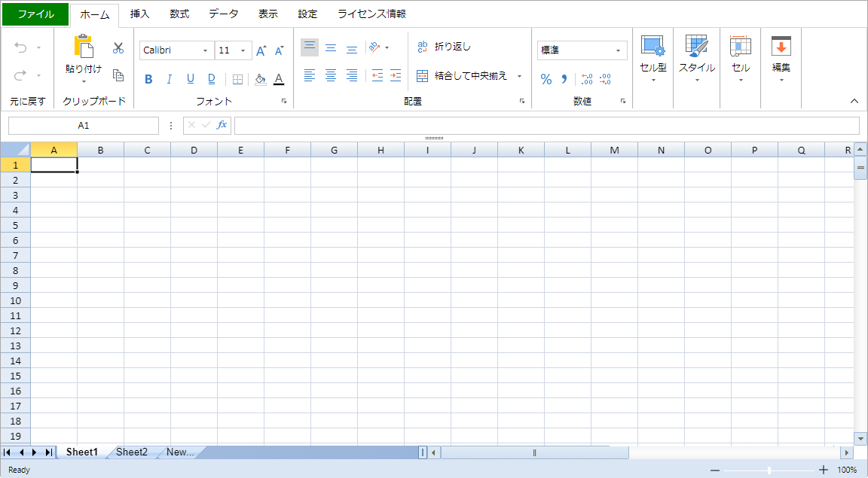The width and height of the screenshot is (868, 478).
Task: Expand the 結合して中央揃え dropdown arrow
Action: pyautogui.click(x=519, y=76)
